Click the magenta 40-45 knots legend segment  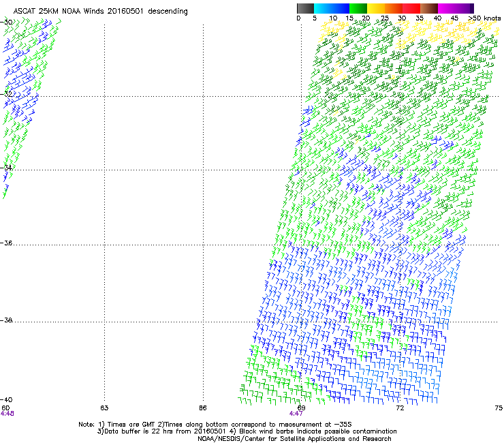(x=447, y=8)
